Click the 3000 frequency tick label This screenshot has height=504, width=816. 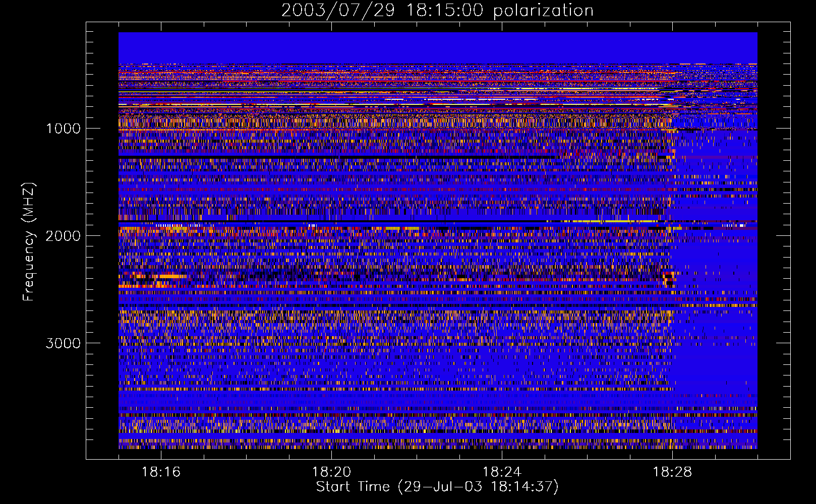coord(64,343)
